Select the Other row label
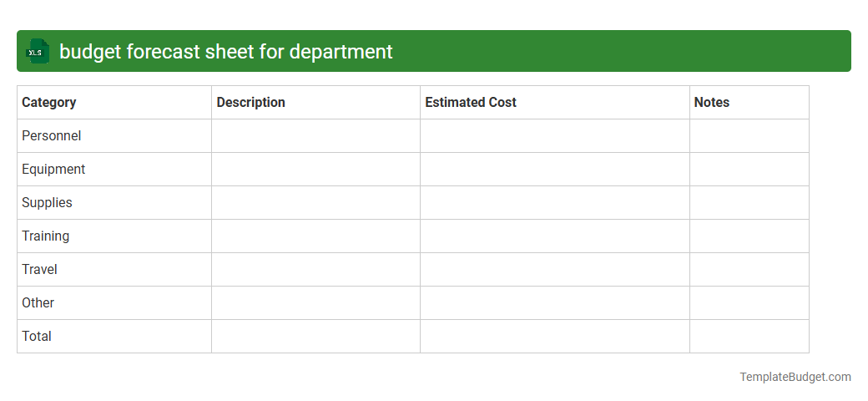This screenshot has height=401, width=868. click(38, 302)
